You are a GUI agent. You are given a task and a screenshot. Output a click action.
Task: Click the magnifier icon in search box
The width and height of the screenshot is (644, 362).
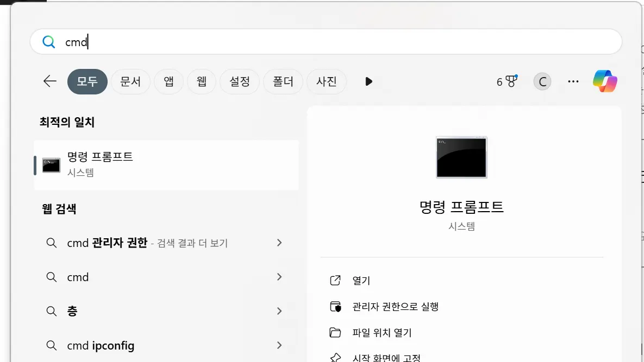(x=49, y=42)
